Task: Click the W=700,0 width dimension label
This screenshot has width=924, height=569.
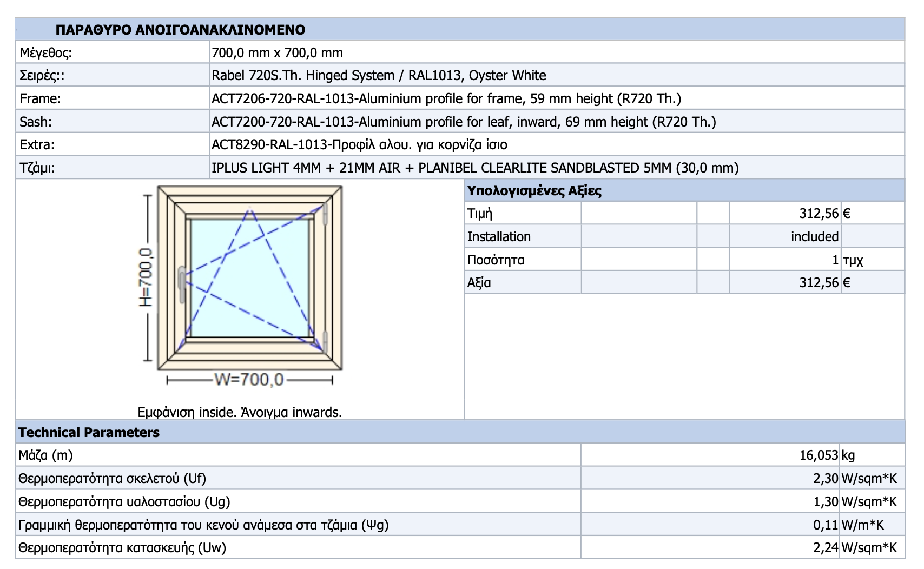Action: point(249,380)
